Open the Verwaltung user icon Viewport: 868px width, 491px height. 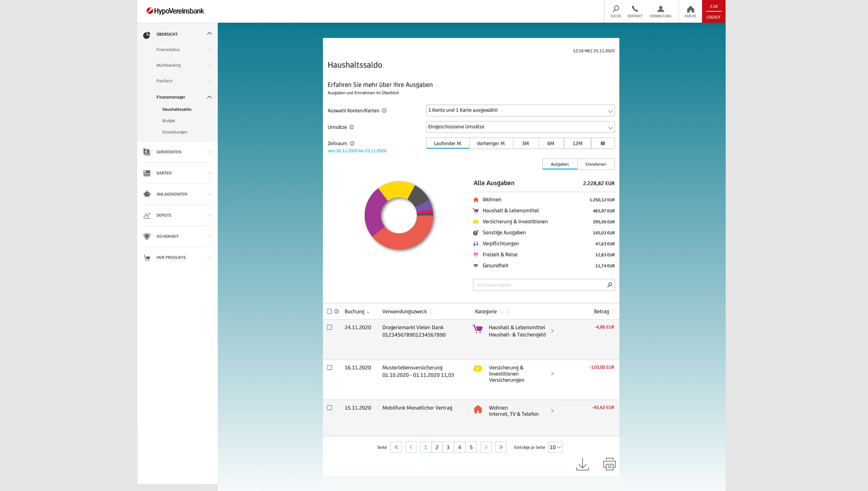661,9
